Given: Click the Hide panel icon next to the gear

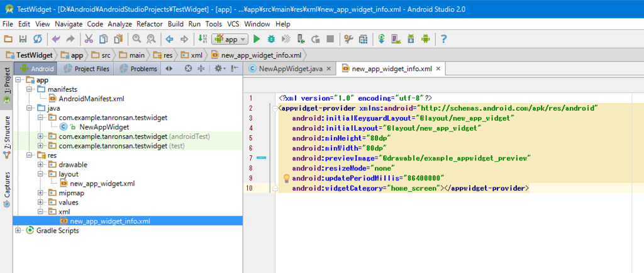Looking at the screenshot, I should click(235, 69).
